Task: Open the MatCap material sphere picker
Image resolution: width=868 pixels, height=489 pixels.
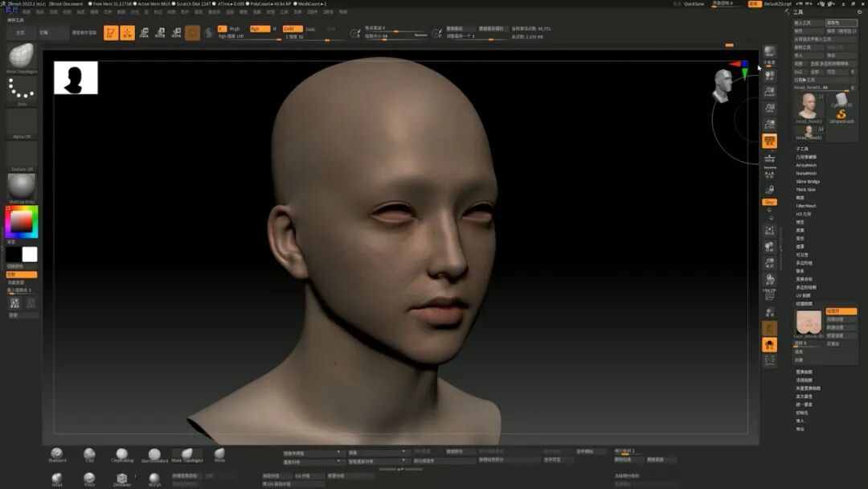Action: point(22,189)
